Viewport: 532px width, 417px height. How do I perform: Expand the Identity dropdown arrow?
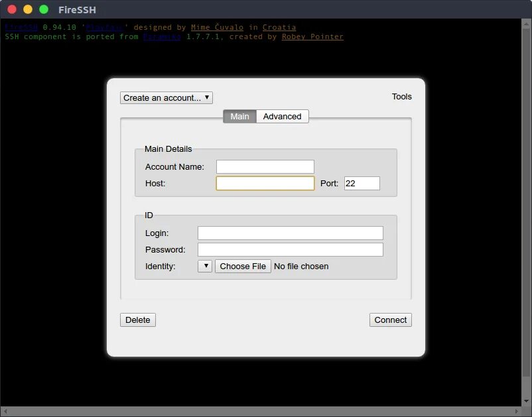(x=205, y=266)
